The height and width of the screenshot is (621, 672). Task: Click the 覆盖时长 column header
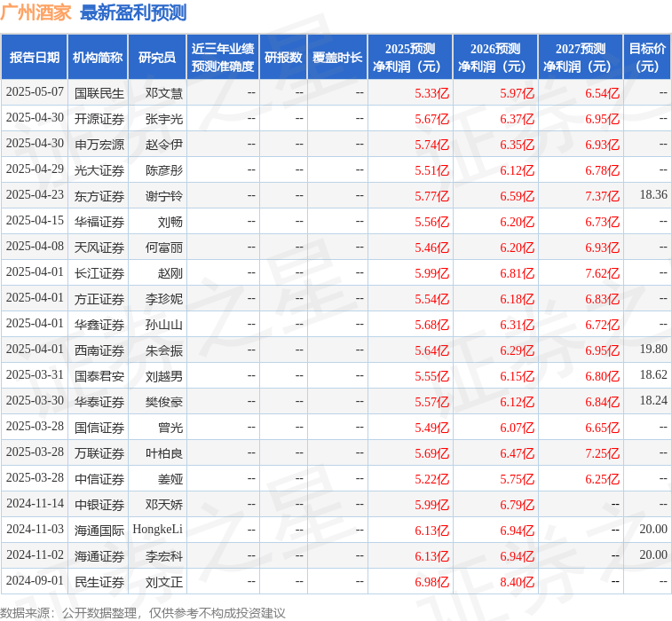click(x=337, y=57)
